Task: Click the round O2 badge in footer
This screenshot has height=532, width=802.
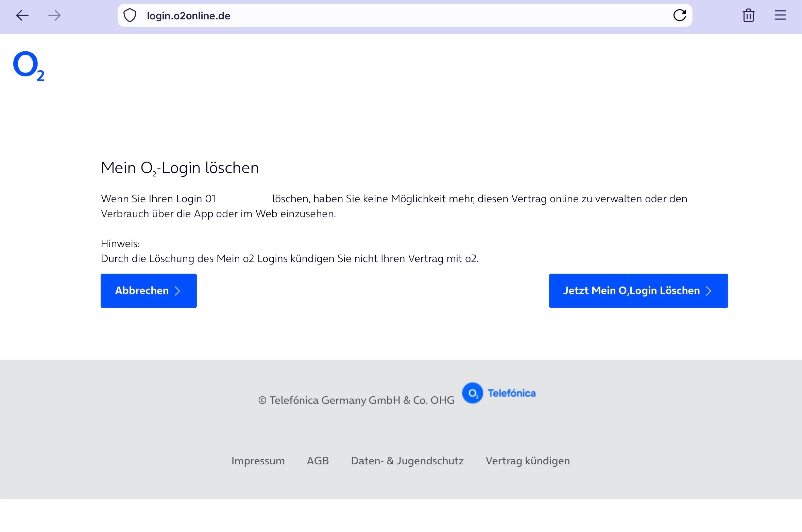Action: 472,393
